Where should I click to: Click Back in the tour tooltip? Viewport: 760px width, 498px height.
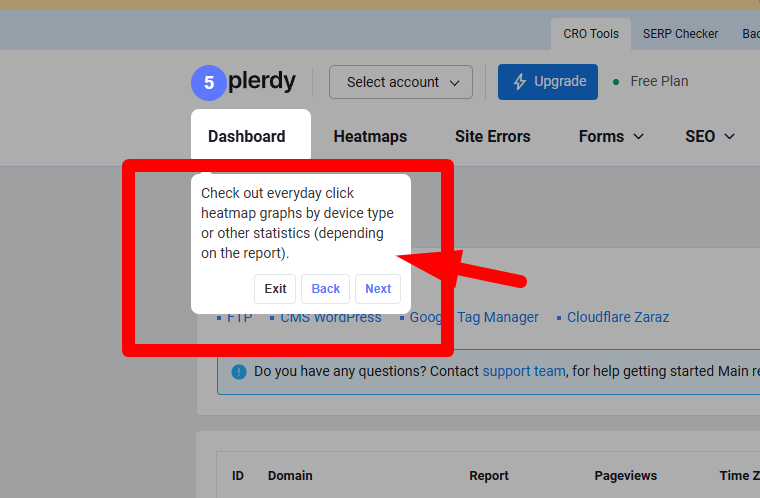point(326,289)
